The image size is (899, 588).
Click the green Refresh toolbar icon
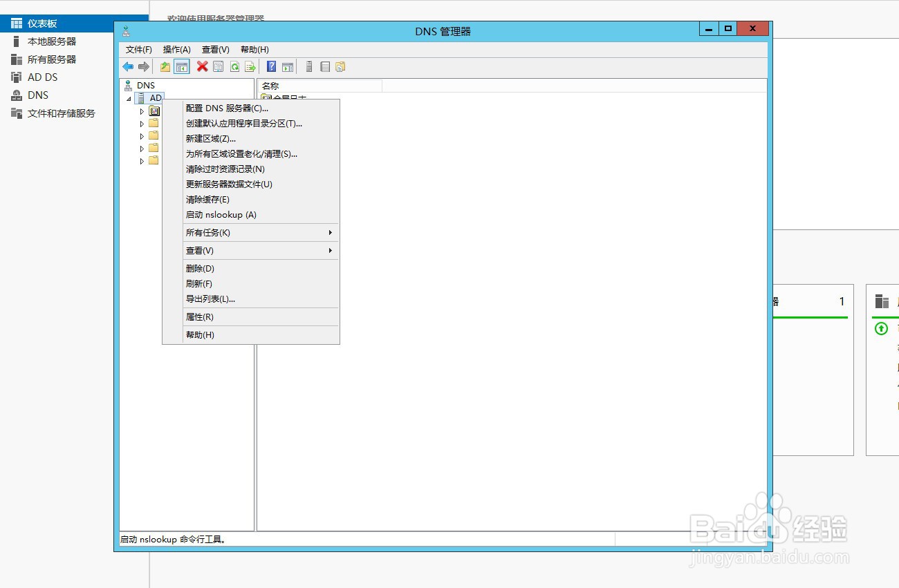234,67
